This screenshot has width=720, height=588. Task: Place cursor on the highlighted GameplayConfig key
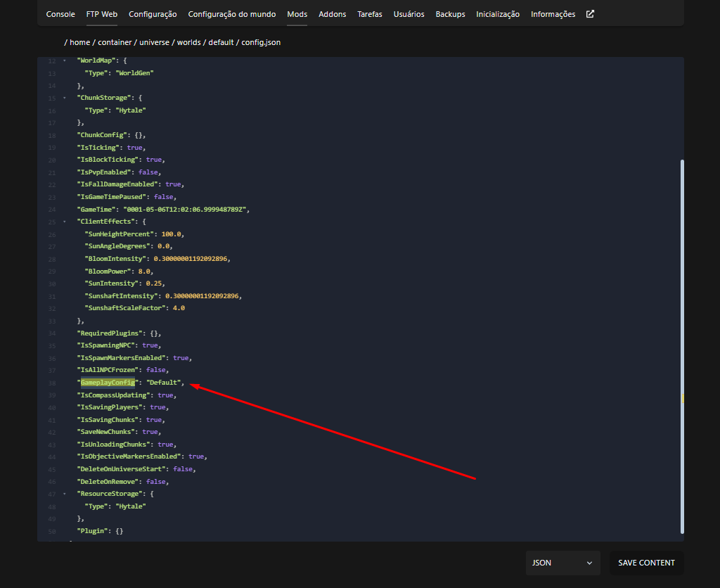point(108,383)
